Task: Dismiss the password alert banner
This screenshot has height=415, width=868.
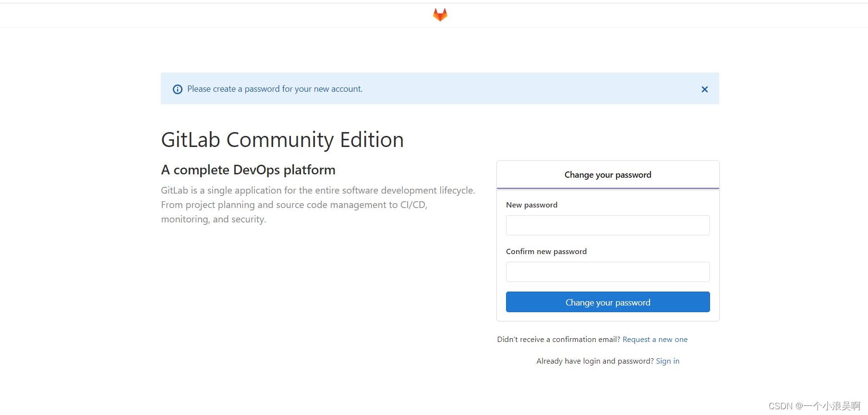Action: pos(705,89)
